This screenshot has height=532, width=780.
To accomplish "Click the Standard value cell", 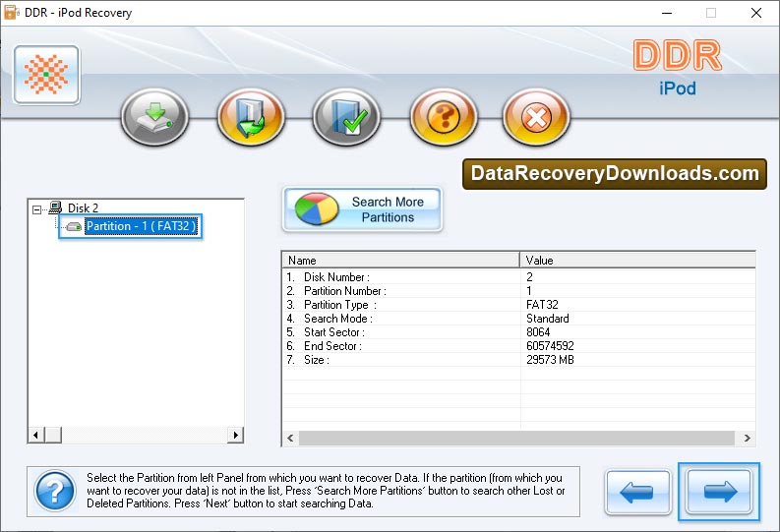I will click(548, 319).
